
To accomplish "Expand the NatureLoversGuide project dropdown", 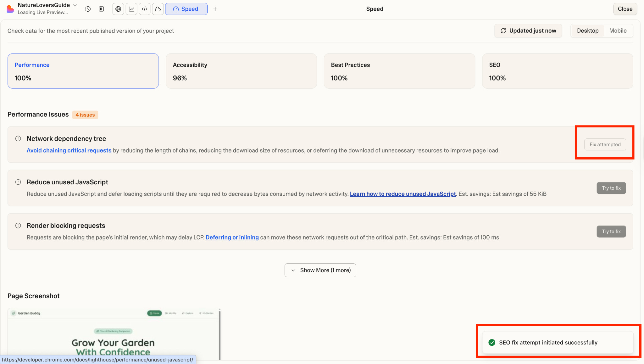I will [75, 5].
